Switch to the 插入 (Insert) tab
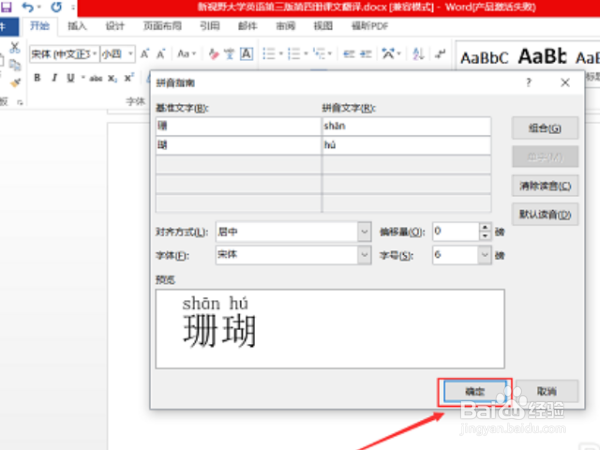The width and height of the screenshot is (600, 450). coord(77,26)
